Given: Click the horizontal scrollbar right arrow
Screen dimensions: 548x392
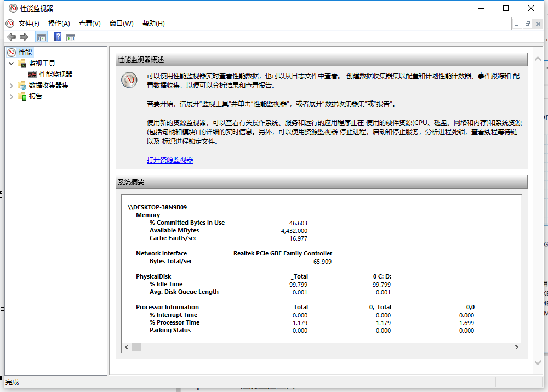Looking at the screenshot, I should click(x=516, y=347).
